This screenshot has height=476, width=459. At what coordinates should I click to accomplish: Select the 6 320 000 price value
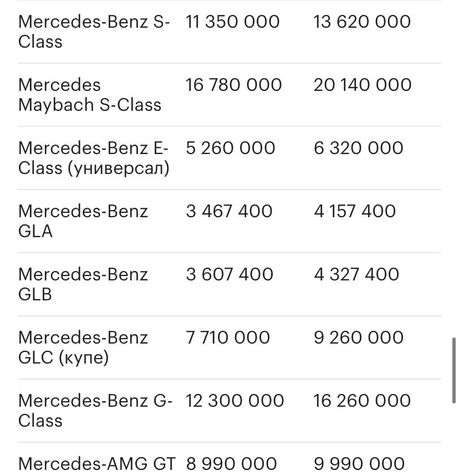tap(359, 148)
